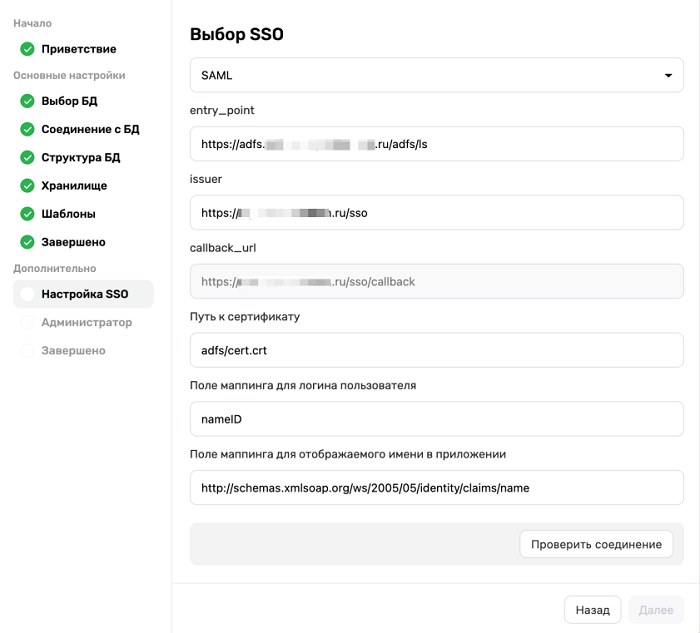
Task: Click the dropdown arrow in SSO selector
Action: pyautogui.click(x=668, y=76)
